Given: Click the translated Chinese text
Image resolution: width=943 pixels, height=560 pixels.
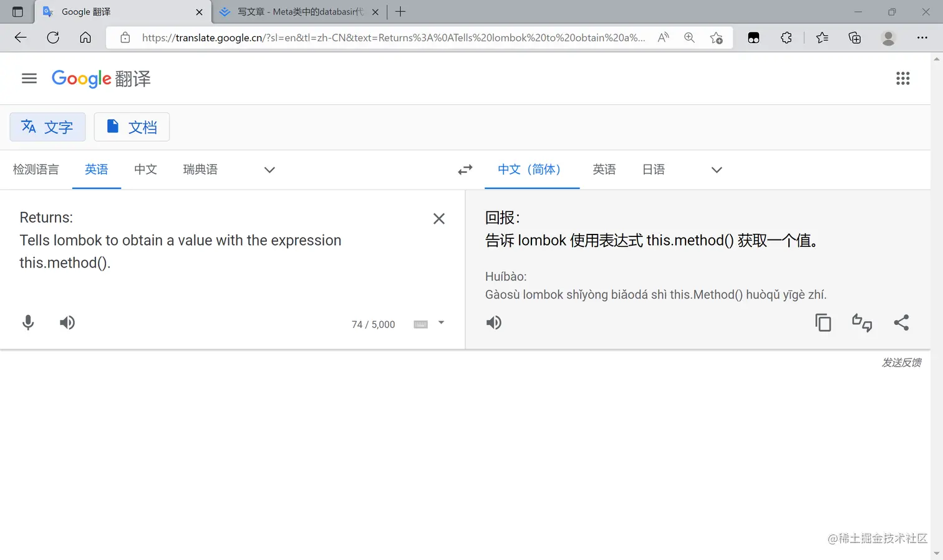Looking at the screenshot, I should (652, 229).
